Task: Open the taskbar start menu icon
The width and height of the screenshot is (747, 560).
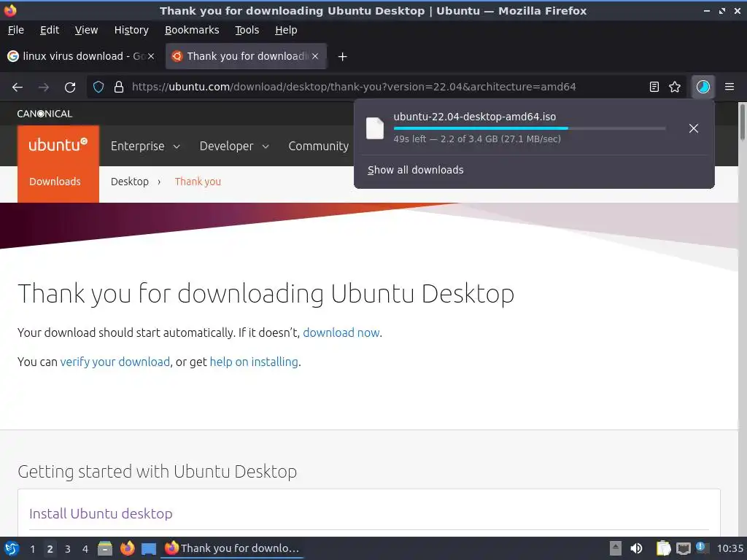Action: click(x=12, y=548)
